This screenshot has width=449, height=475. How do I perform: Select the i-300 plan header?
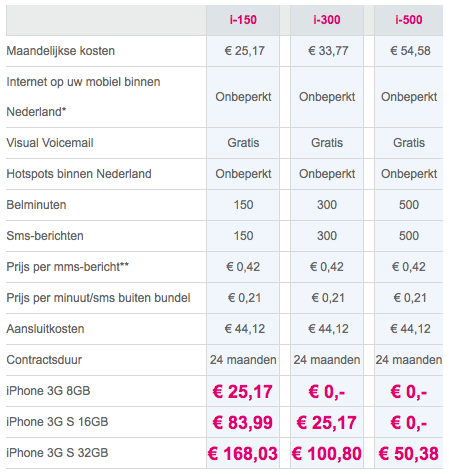(327, 20)
